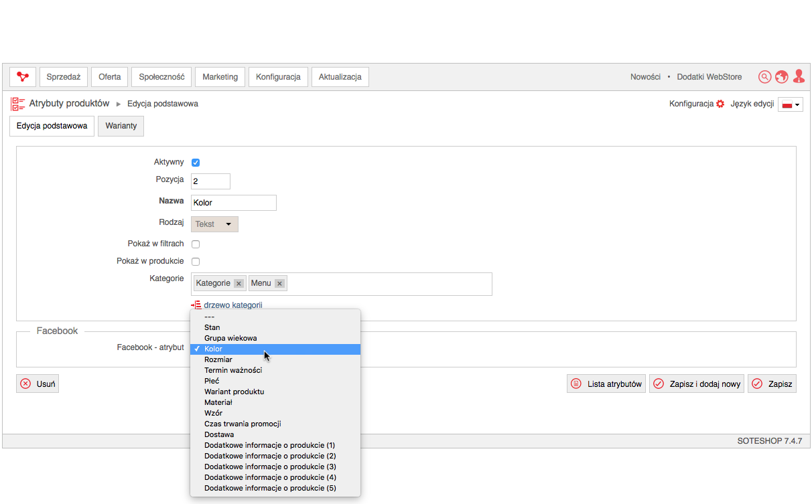The width and height of the screenshot is (812, 504).
Task: Select Wariant produktu option
Action: [x=275, y=392]
